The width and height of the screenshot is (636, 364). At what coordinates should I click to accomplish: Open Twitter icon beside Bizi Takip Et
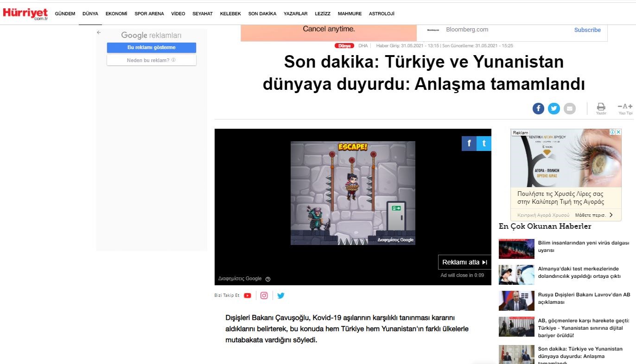coord(280,295)
